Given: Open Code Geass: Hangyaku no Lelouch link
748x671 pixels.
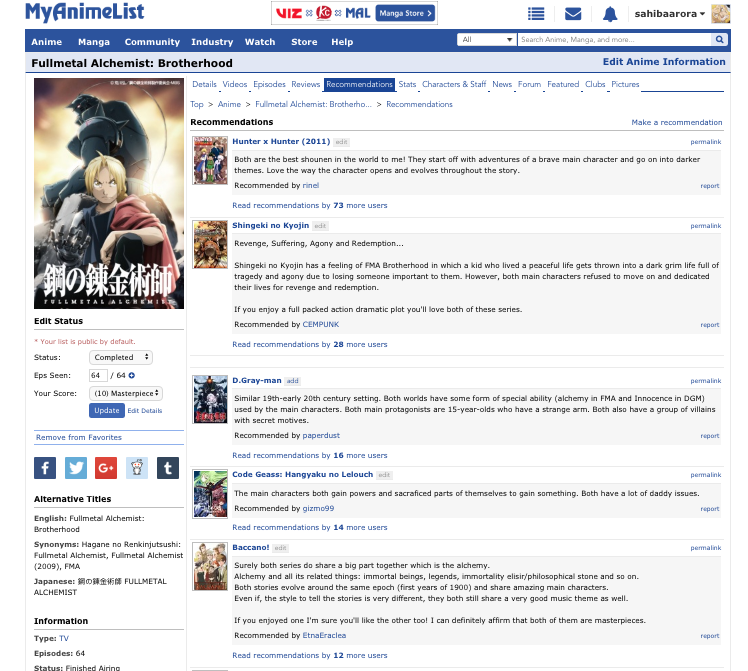Looking at the screenshot, I should click(302, 475).
